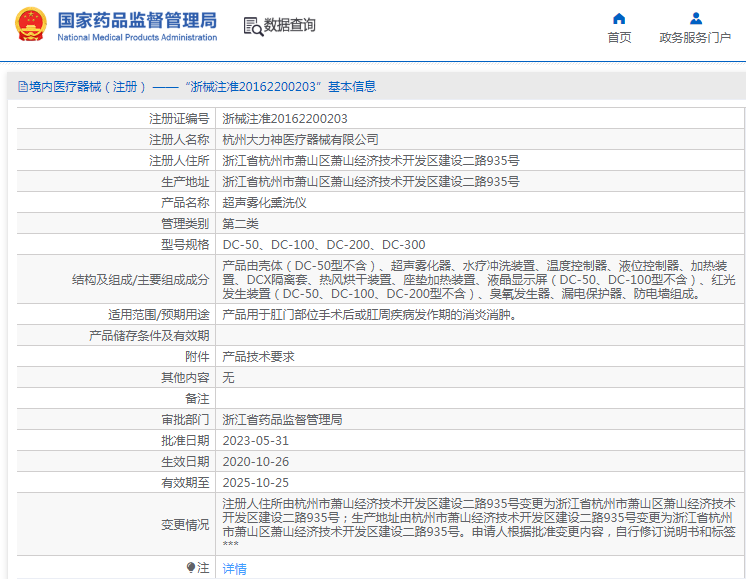This screenshot has width=746, height=579.
Task: Click the 备注 row label
Action: 197,398
